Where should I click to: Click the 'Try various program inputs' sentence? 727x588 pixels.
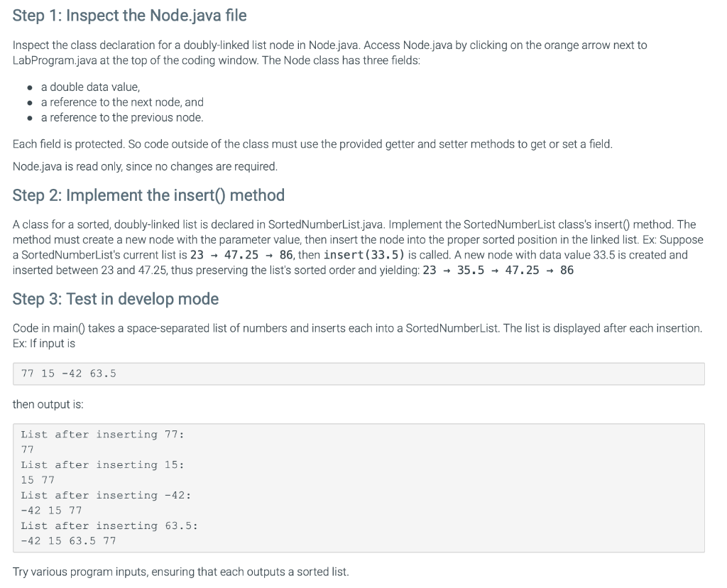(x=180, y=572)
